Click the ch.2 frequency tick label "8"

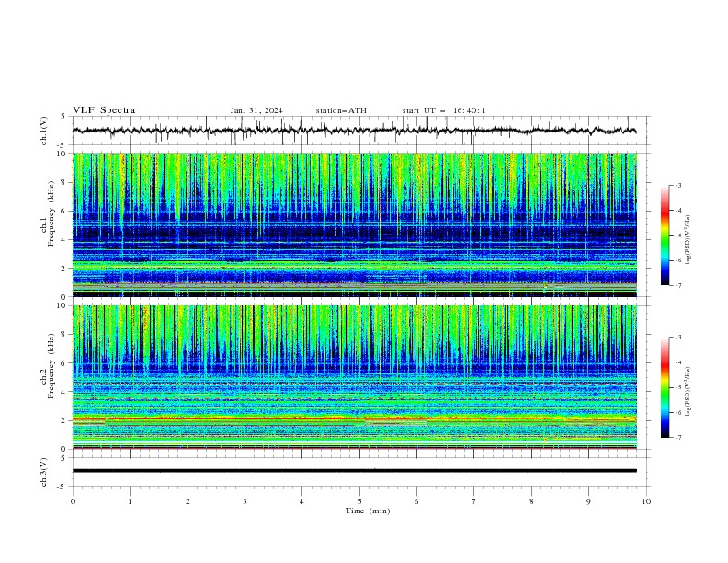64,335
